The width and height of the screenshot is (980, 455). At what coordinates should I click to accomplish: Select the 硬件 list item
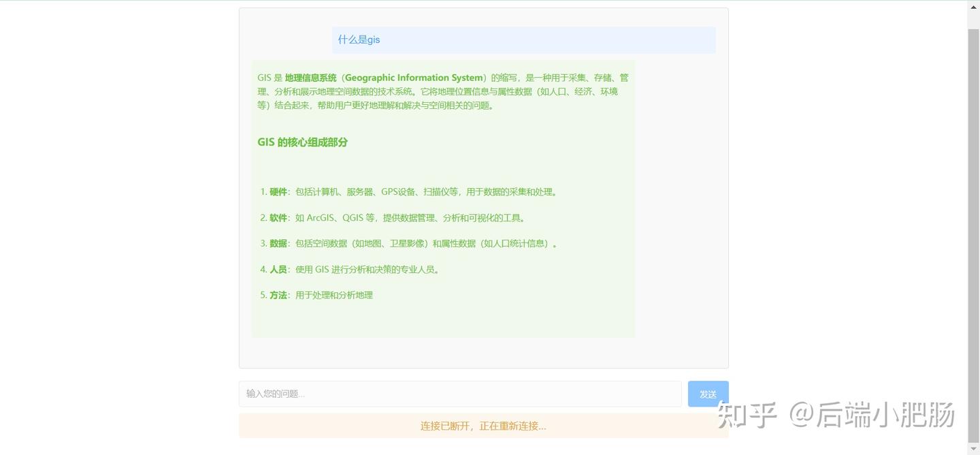(x=408, y=191)
